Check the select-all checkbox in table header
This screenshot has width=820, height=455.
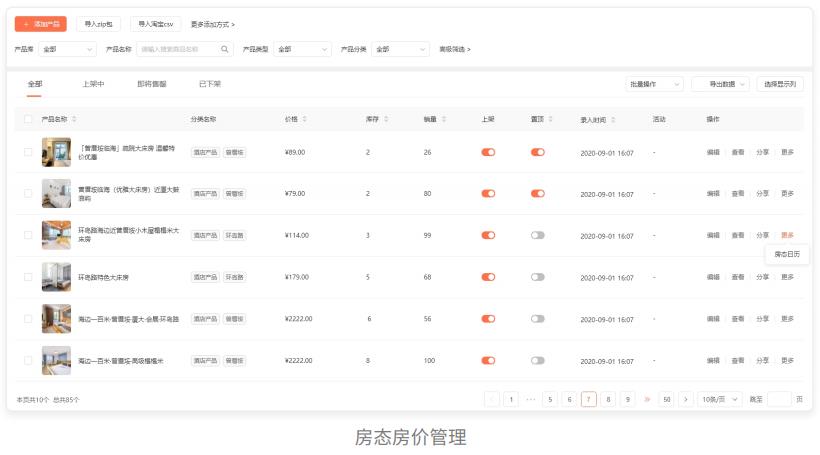[28, 119]
